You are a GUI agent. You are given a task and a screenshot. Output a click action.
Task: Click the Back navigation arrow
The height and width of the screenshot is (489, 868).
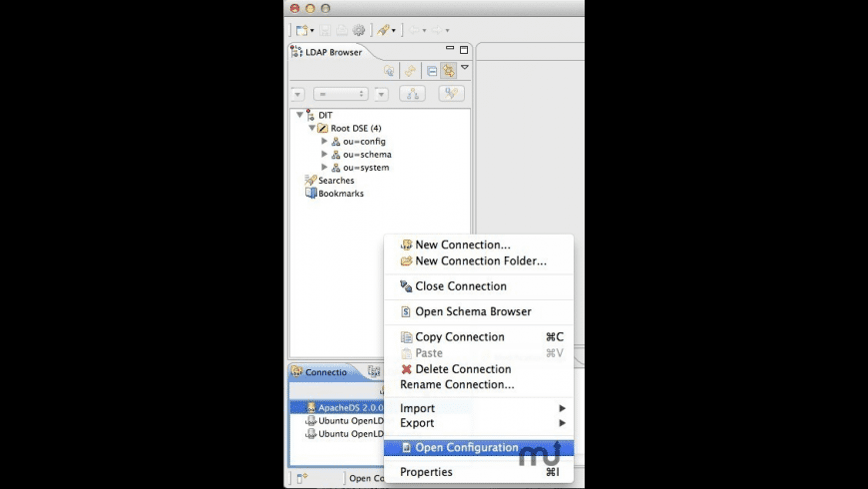(413, 31)
